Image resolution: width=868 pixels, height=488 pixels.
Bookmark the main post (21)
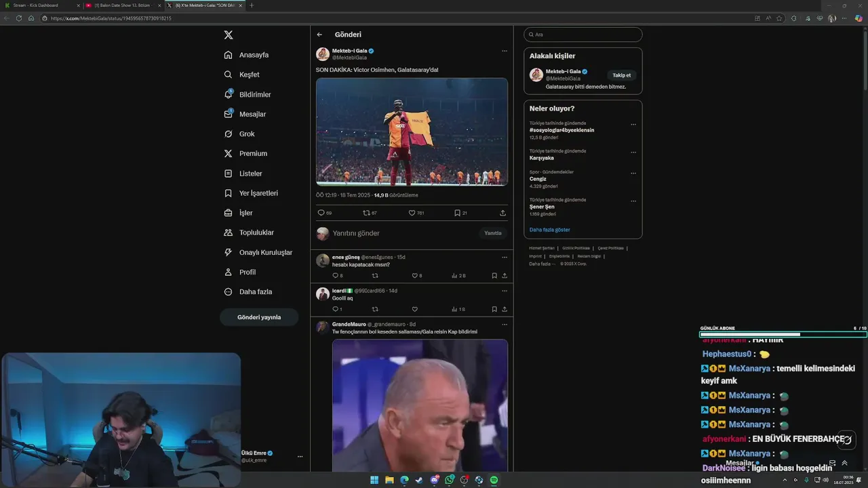457,213
